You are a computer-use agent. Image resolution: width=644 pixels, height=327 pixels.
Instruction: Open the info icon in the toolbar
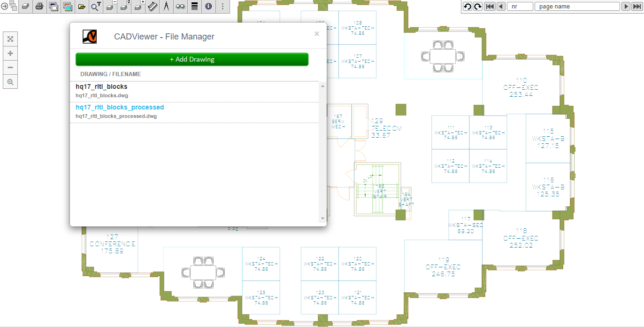click(208, 7)
